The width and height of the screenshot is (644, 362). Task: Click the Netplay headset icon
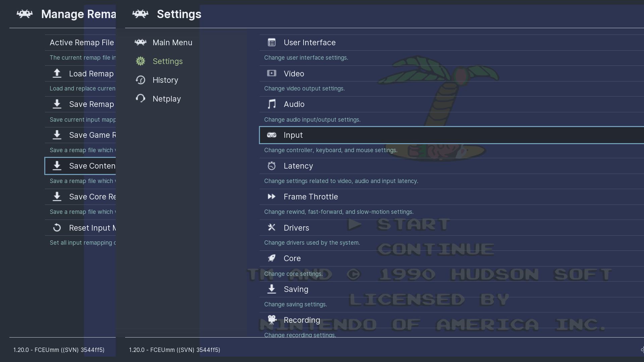pos(140,99)
